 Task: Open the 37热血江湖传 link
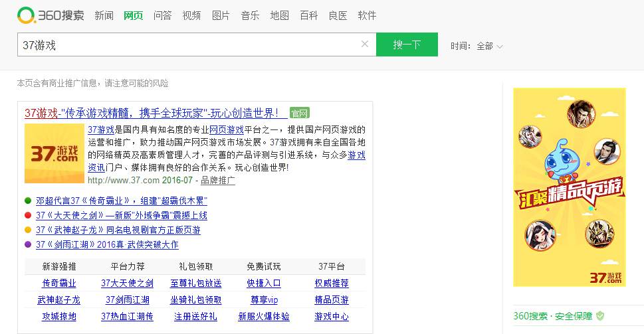pyautogui.click(x=128, y=316)
